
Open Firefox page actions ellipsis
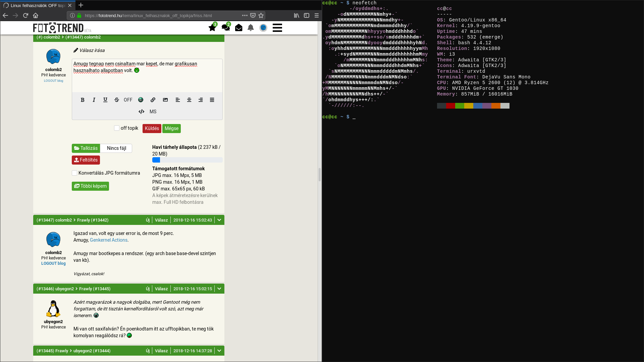245,15
